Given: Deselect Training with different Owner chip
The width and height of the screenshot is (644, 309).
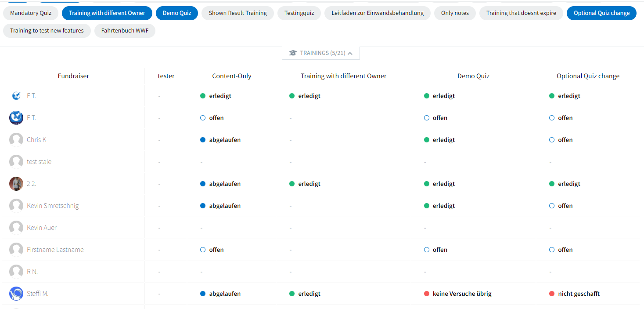Looking at the screenshot, I should [107, 13].
